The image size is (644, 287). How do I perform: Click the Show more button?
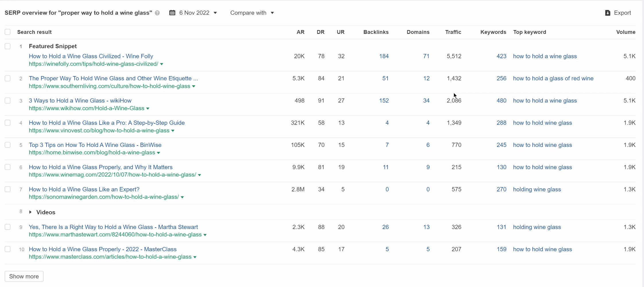24,276
